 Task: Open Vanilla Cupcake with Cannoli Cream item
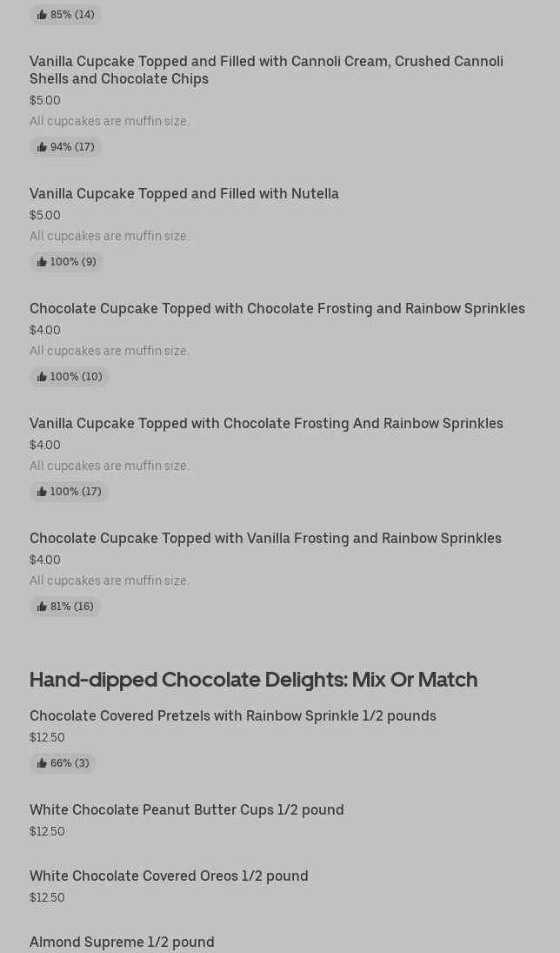point(266,70)
